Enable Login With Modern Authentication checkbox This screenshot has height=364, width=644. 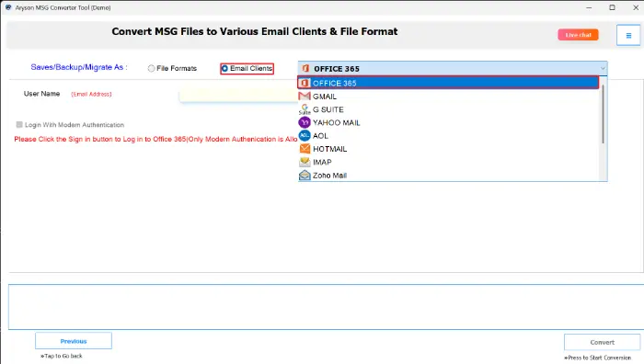(19, 124)
